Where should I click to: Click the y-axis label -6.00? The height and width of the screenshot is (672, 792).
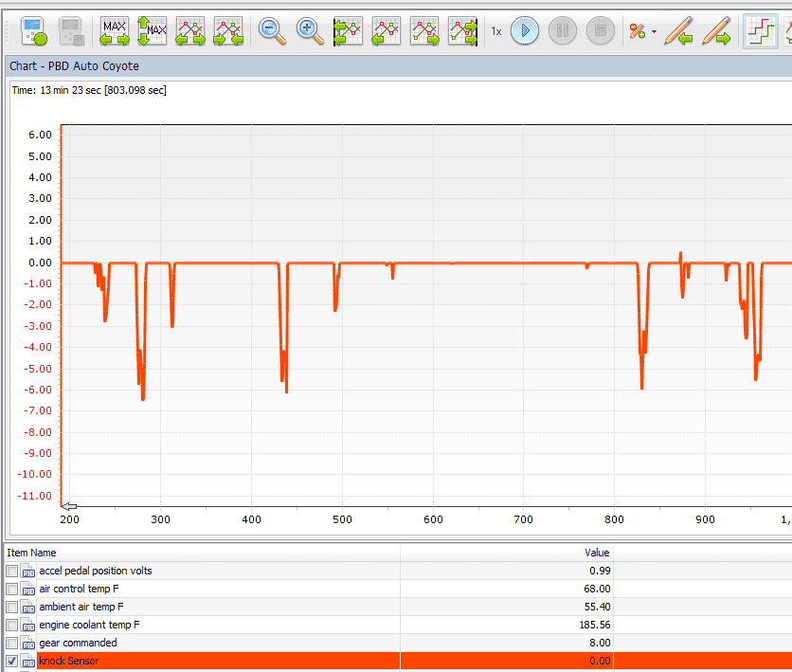click(38, 390)
